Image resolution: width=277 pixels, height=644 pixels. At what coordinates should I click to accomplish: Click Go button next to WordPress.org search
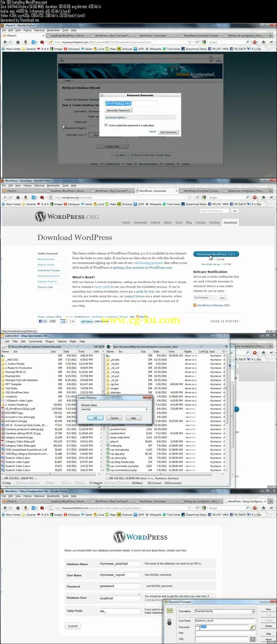click(235, 211)
